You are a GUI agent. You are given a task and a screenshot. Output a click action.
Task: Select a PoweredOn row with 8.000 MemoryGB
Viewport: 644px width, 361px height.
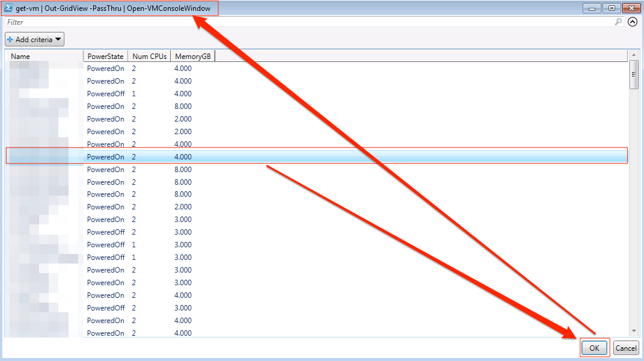(x=301, y=106)
